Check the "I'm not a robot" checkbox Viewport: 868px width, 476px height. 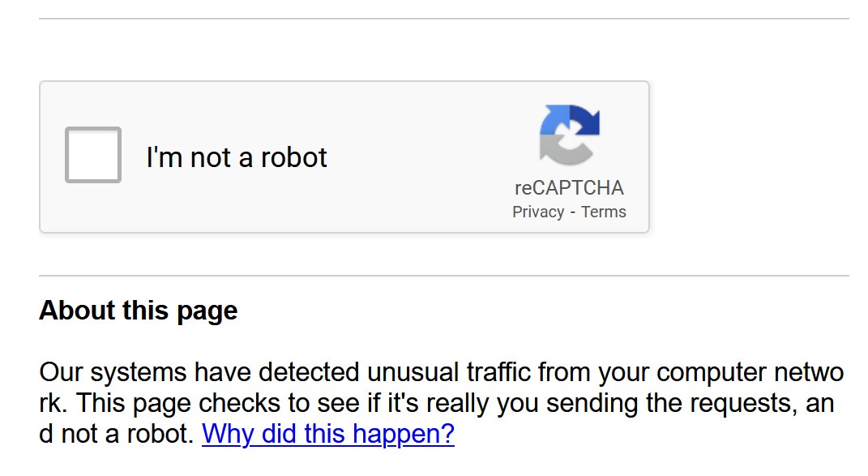point(93,155)
